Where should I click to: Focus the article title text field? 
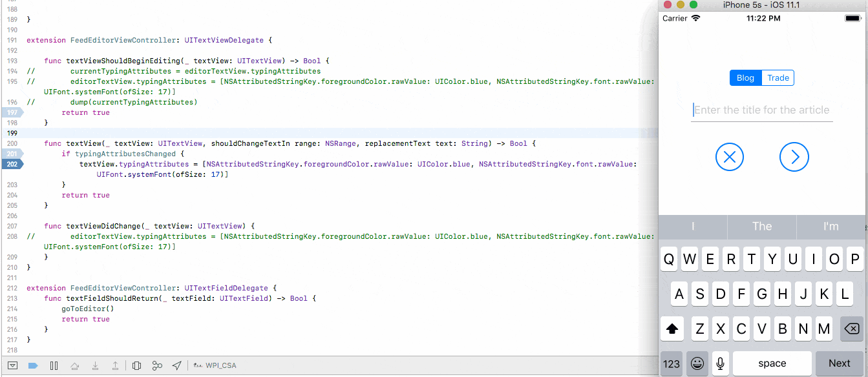point(762,110)
